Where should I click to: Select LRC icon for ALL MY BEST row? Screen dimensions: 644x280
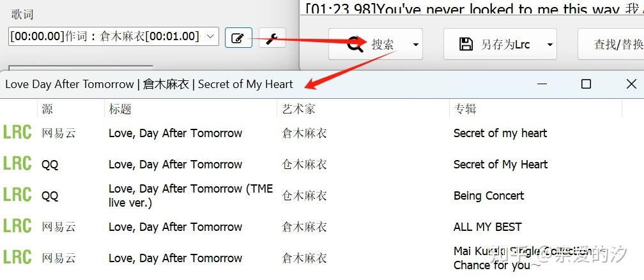(x=17, y=226)
